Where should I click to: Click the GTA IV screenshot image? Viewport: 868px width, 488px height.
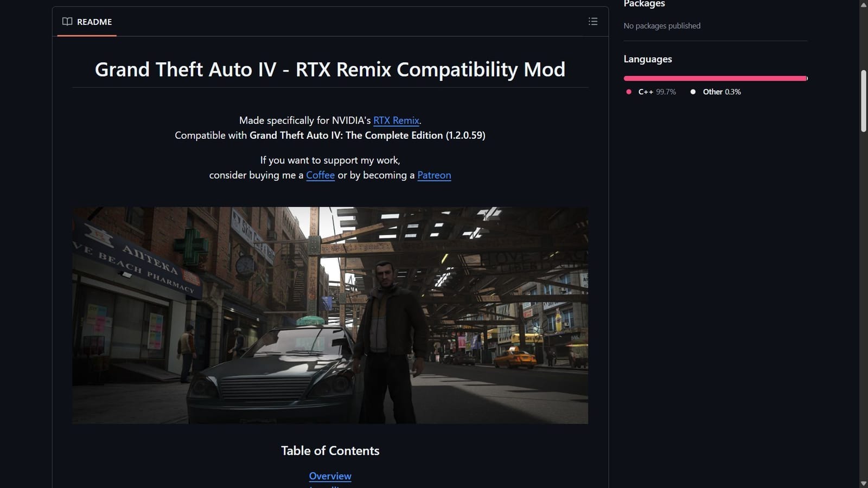(330, 314)
